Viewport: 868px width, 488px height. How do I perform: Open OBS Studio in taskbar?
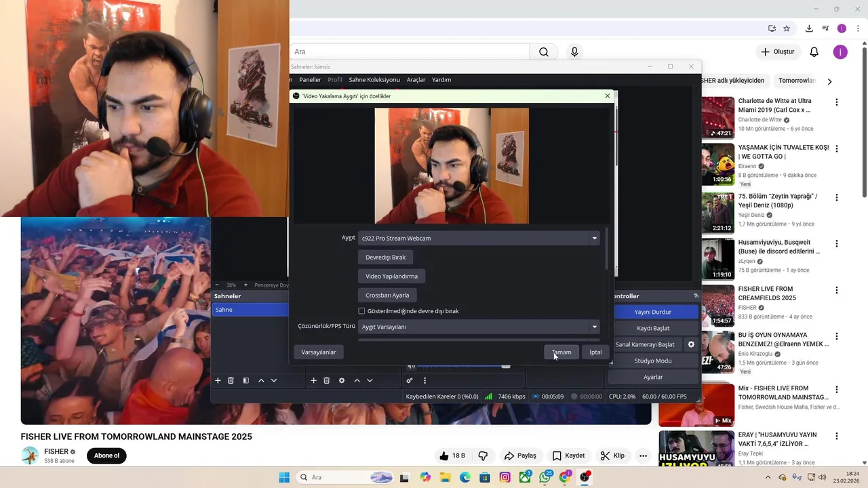(x=585, y=477)
